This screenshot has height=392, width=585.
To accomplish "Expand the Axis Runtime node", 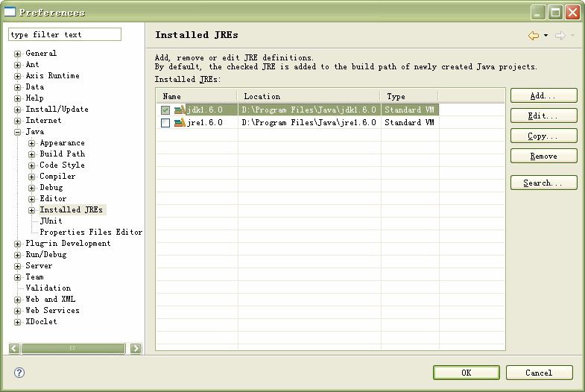I will (18, 76).
